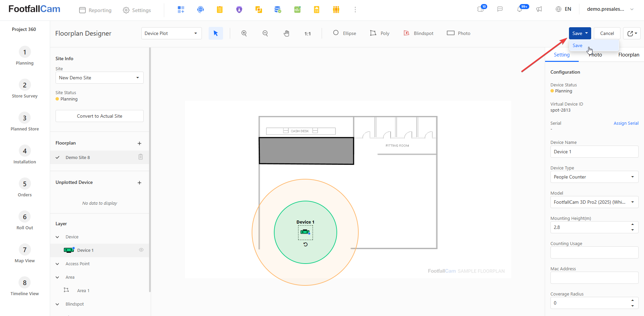Open the blue dashboard grid module icon

point(181,10)
